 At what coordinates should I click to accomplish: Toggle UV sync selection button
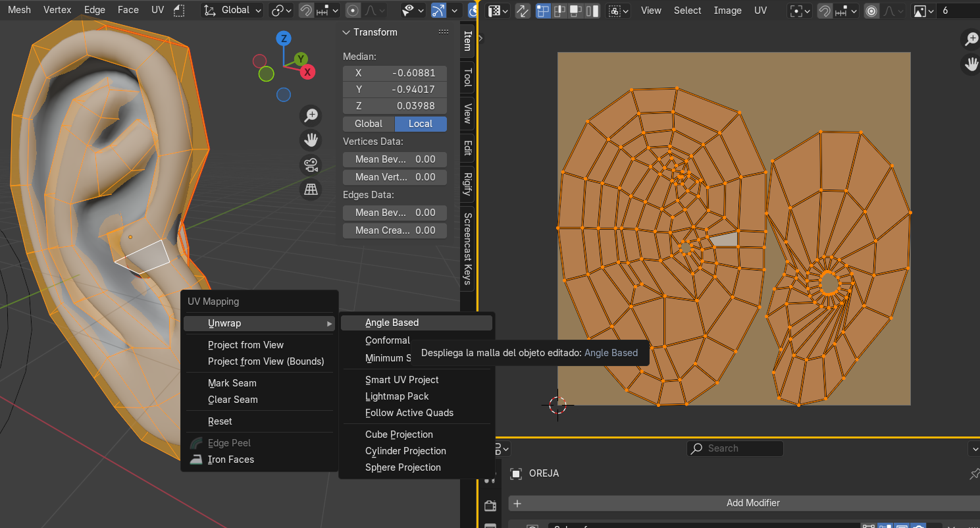[522, 11]
